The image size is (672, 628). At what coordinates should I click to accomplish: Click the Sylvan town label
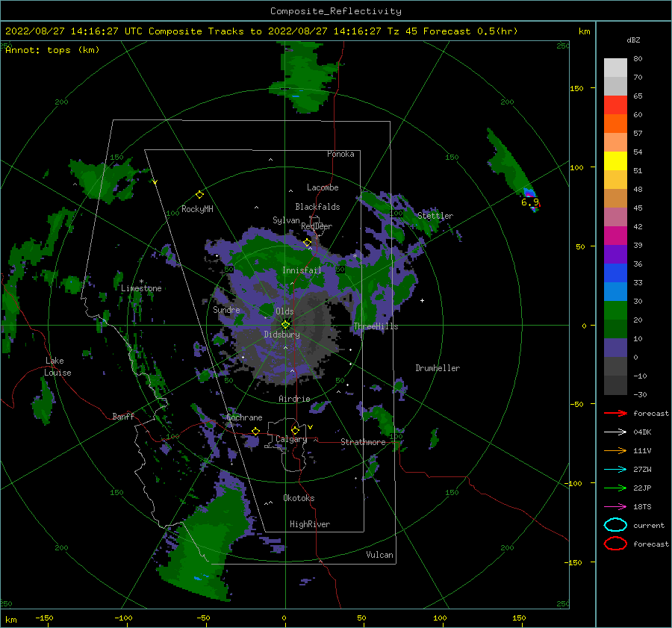[286, 220]
